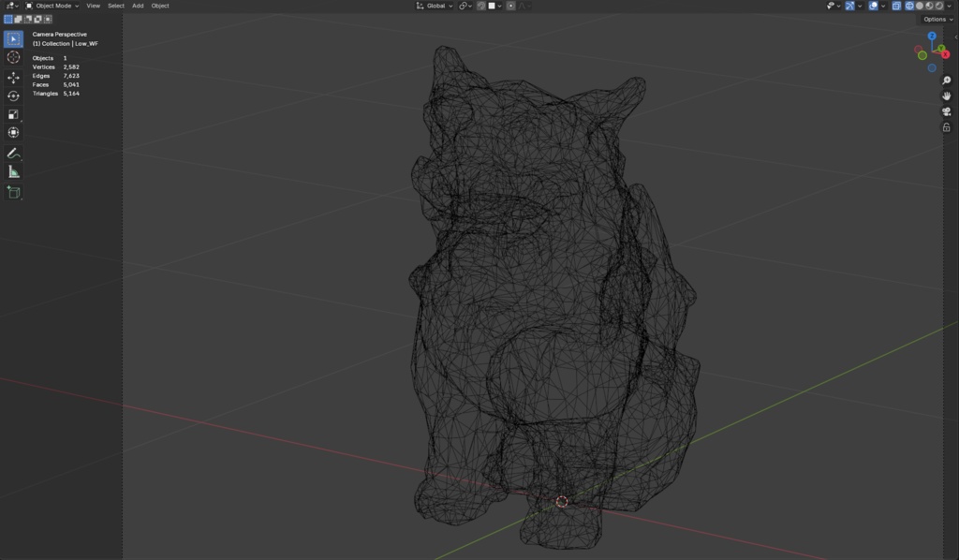959x560 pixels.
Task: Open the editor type selector
Action: point(11,6)
